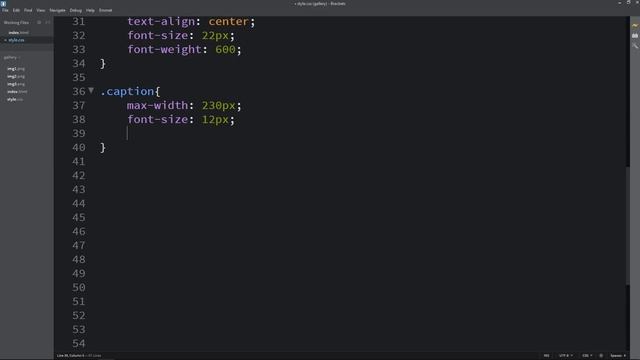Open index.html in the gallery project tree
Image resolution: width=640 pixels, height=360 pixels.
[17, 92]
